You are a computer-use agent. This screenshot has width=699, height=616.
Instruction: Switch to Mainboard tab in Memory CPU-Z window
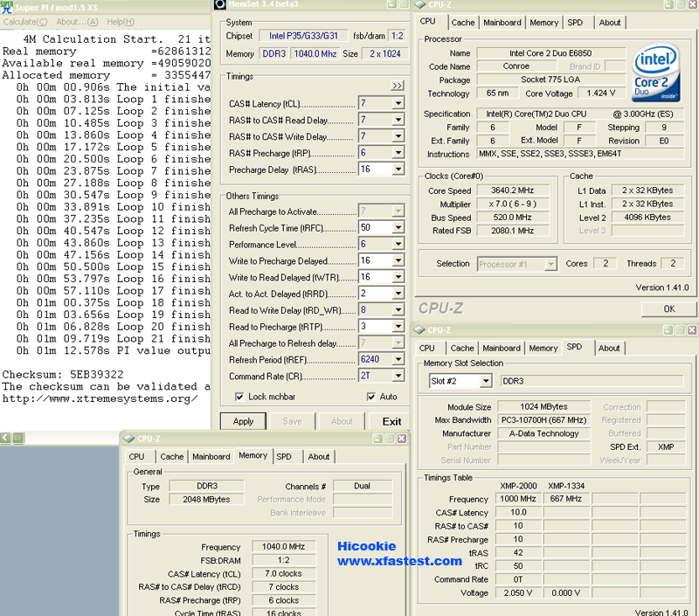[x=211, y=457]
